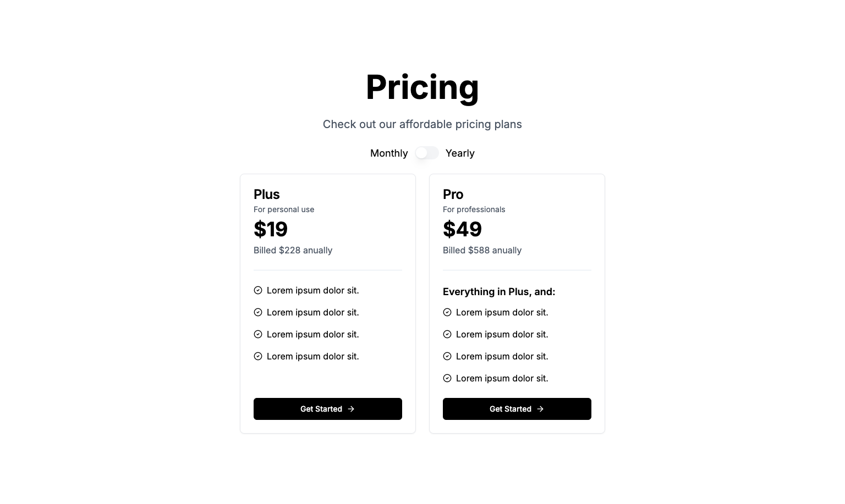Click the Get Started button in Pro plan
This screenshot has width=845, height=504.
tap(517, 409)
